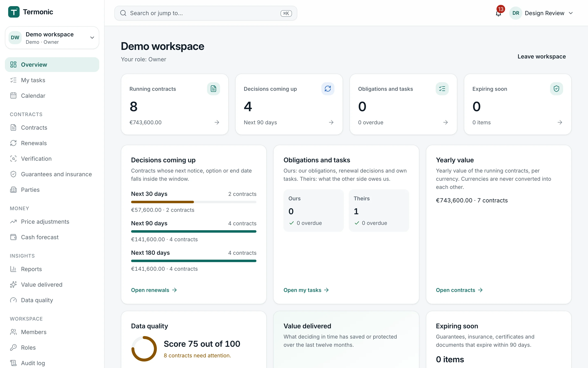The height and width of the screenshot is (368, 588).
Task: Open Guarantees and insurance
Action: (x=52, y=174)
